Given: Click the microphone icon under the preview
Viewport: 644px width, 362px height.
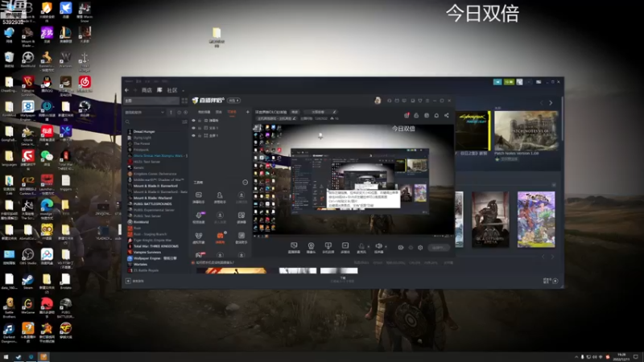Looking at the screenshot, I should [x=361, y=248].
